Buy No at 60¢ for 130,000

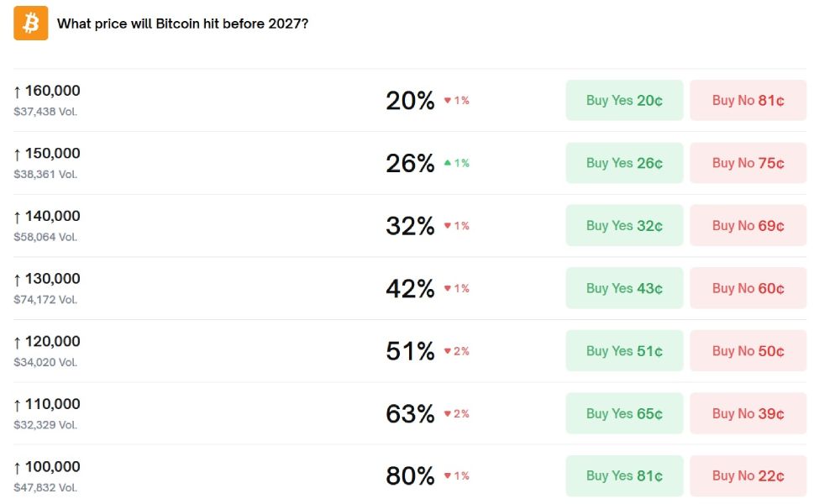click(748, 288)
